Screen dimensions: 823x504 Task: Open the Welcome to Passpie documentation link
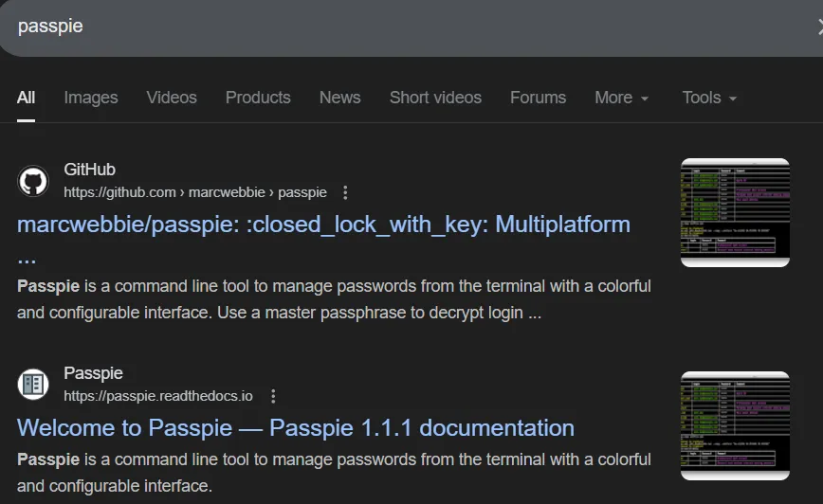[295, 427]
